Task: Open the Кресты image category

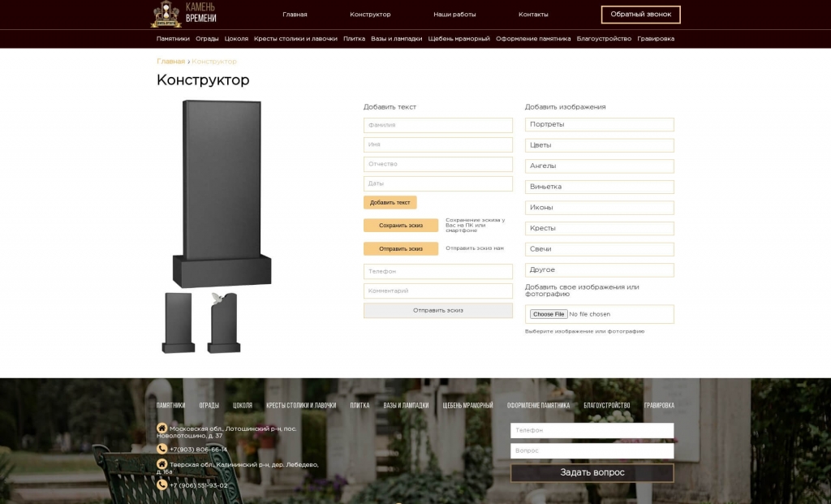Action: [x=599, y=229]
